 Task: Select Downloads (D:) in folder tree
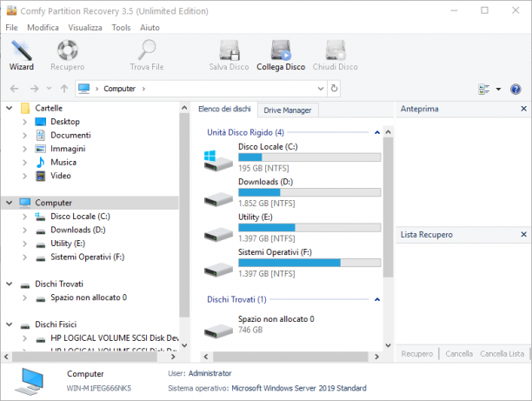coord(77,230)
